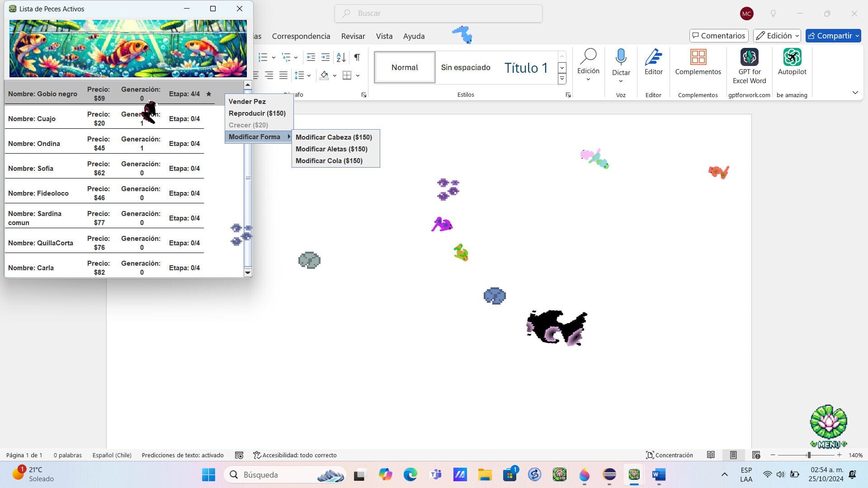This screenshot has width=868, height=488.
Task: Click the Compartir button
Action: click(x=832, y=36)
